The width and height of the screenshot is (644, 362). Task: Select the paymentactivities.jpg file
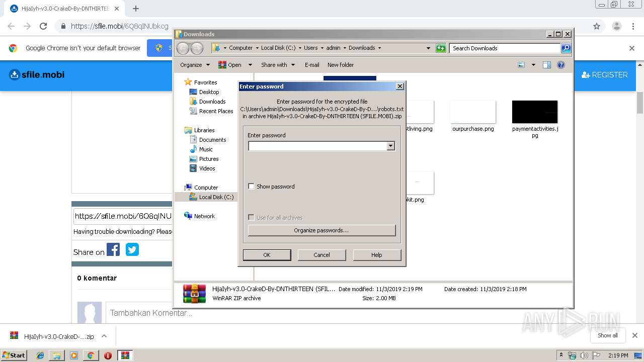[x=535, y=119]
